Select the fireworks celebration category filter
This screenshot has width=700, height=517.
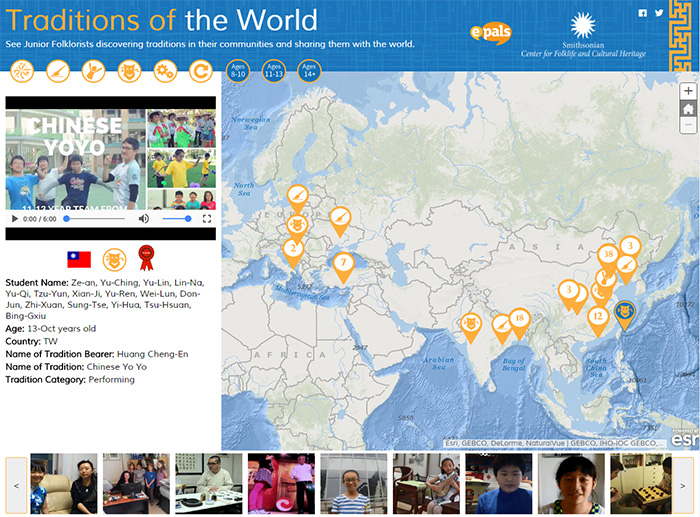pyautogui.click(x=22, y=71)
